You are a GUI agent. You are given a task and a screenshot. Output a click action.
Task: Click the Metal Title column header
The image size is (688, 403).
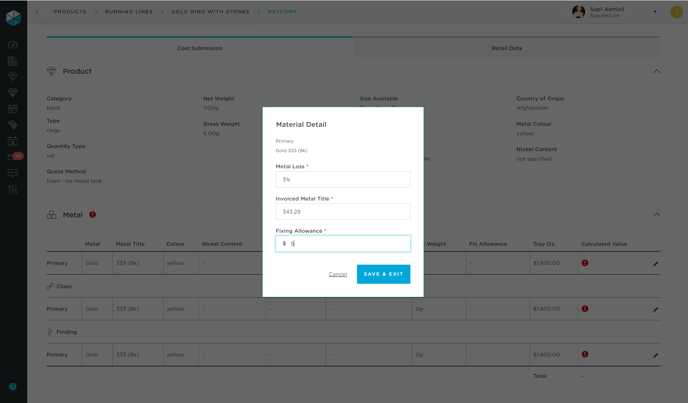coord(130,244)
